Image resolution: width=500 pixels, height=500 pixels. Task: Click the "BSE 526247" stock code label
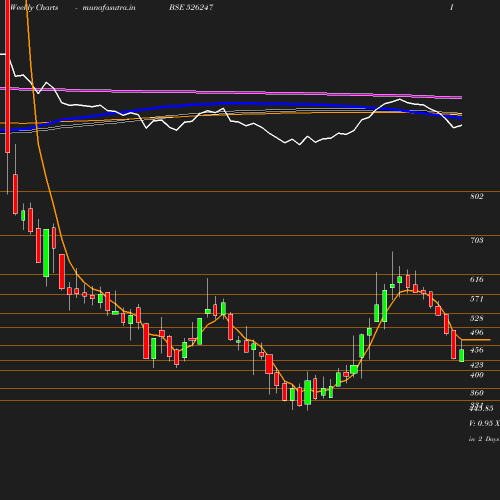(x=191, y=7)
